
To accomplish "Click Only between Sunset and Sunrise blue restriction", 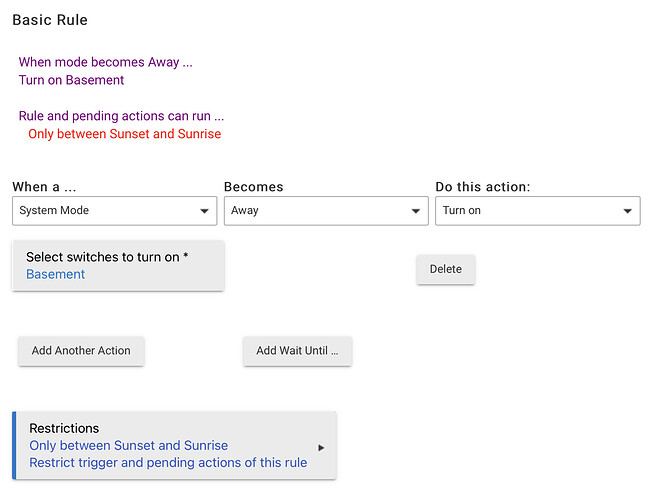I will [x=129, y=445].
